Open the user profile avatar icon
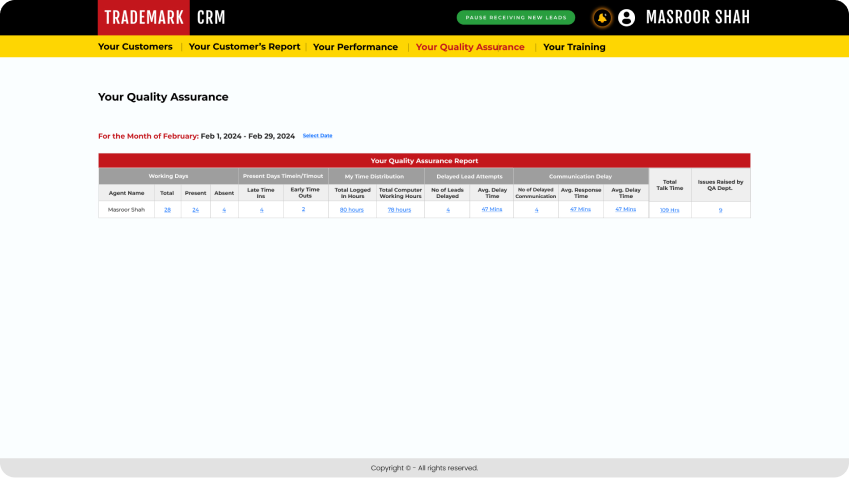849x478 pixels. [627, 18]
